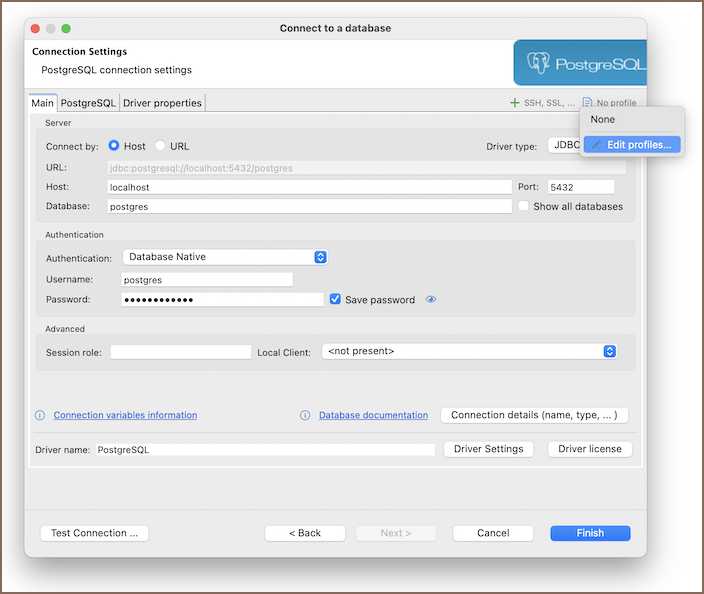704x594 pixels.
Task: Choose Edit profiles... from the popup menu
Action: click(x=631, y=145)
